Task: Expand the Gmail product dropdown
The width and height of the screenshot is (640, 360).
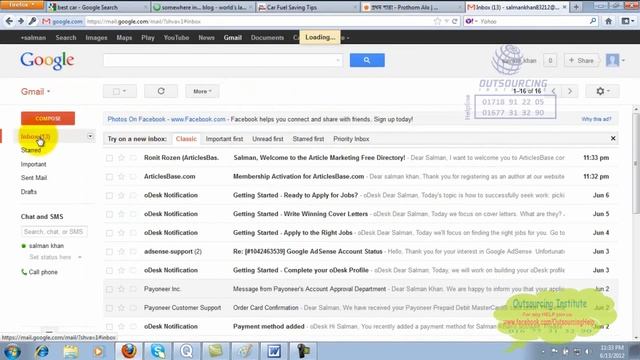Action: click(36, 91)
